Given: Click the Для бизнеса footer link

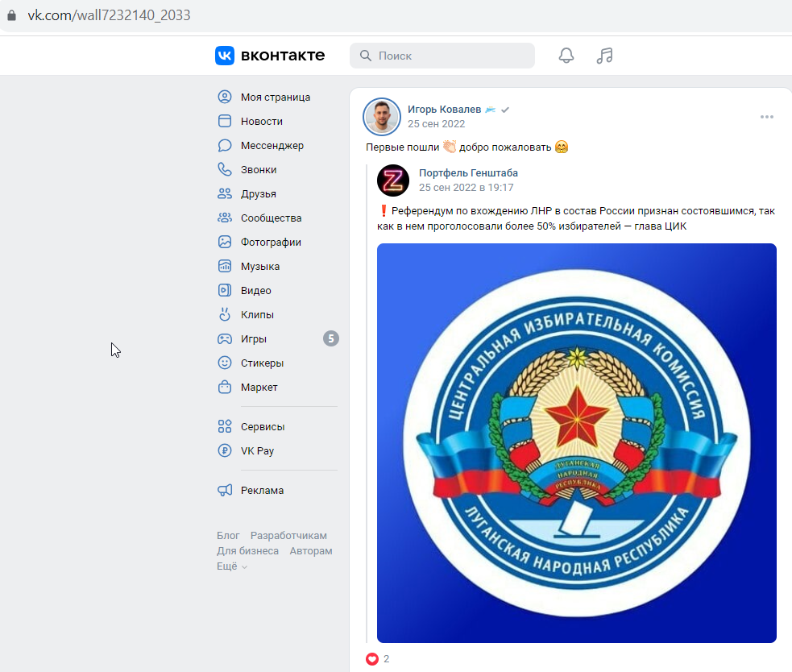Looking at the screenshot, I should (247, 551).
